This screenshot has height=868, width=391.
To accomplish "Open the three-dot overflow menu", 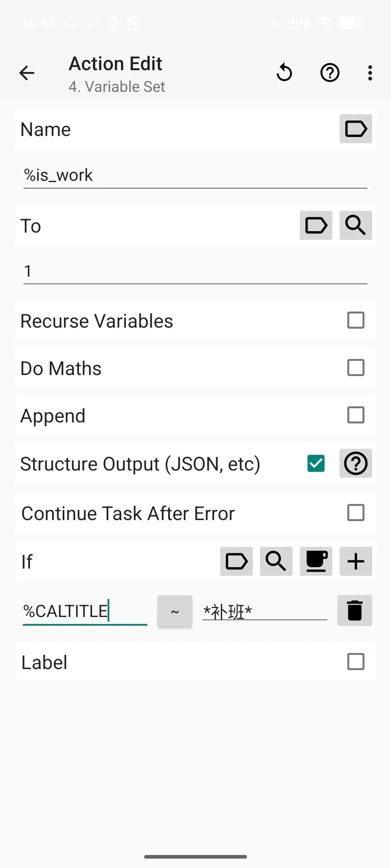I will coord(370,73).
